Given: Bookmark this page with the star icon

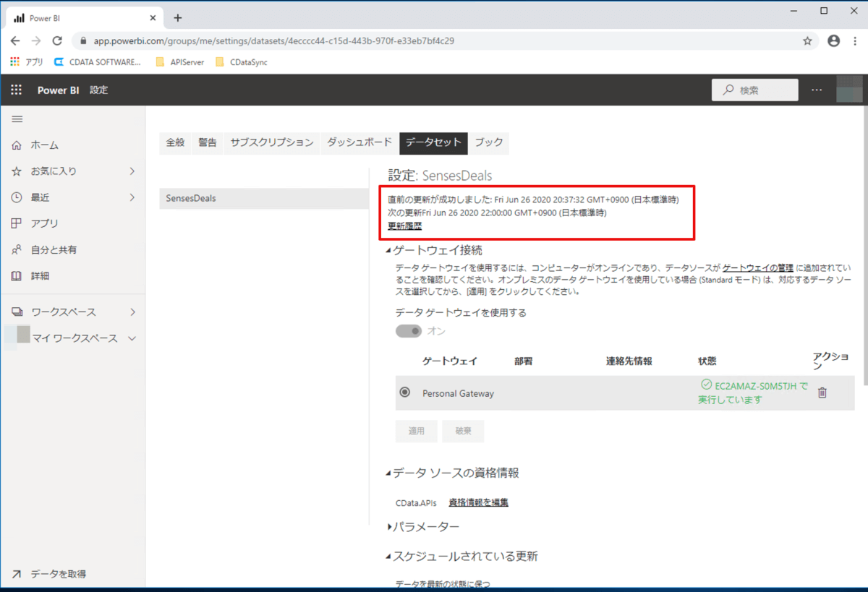Looking at the screenshot, I should (807, 41).
